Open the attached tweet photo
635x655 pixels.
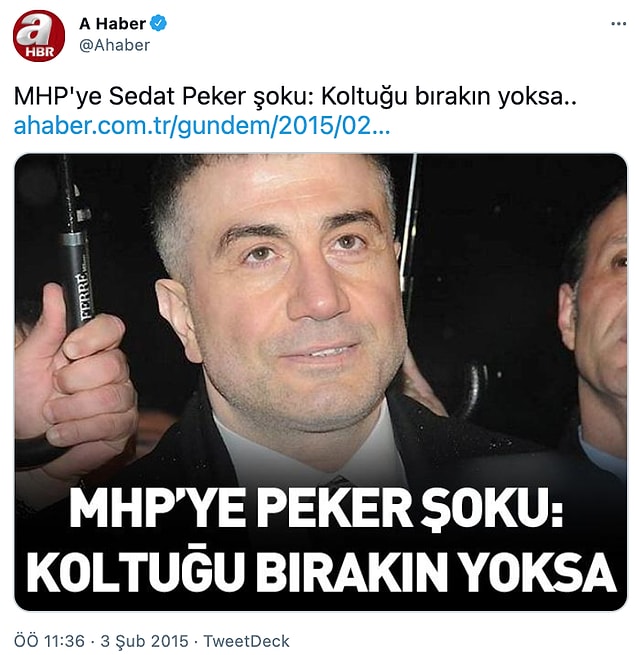pyautogui.click(x=320, y=382)
